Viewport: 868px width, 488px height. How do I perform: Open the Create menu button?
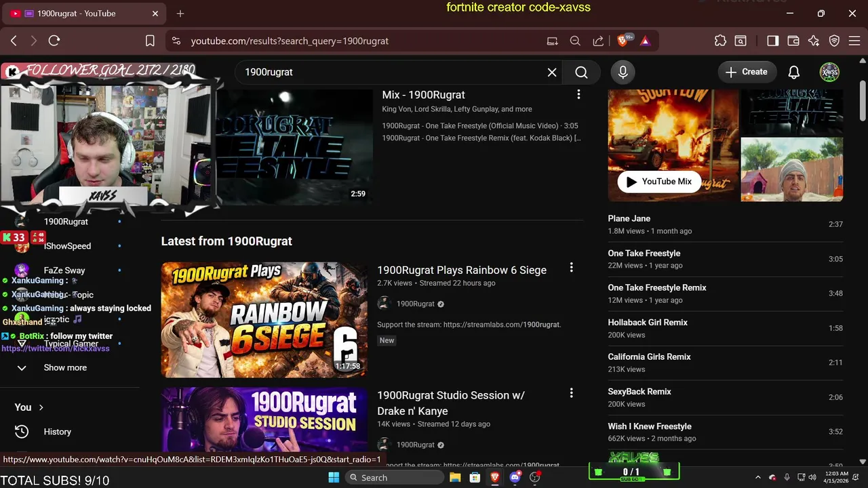pos(747,72)
